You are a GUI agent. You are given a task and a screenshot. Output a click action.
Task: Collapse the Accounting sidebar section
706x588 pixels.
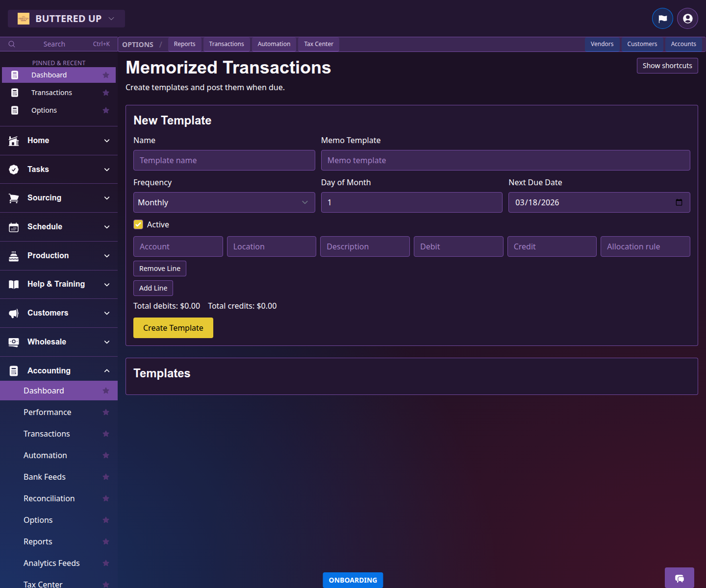[x=106, y=370]
